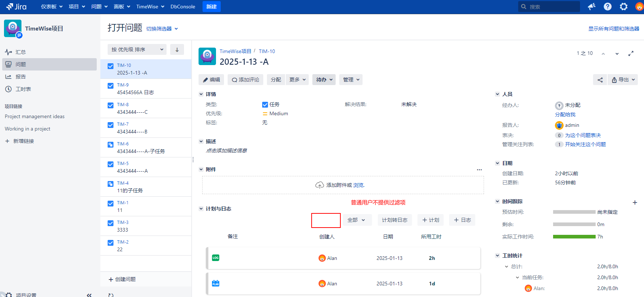Toggle the TIM-1 issue checkbox
Image resolution: width=644 pixels, height=297 pixels.
coord(111,204)
